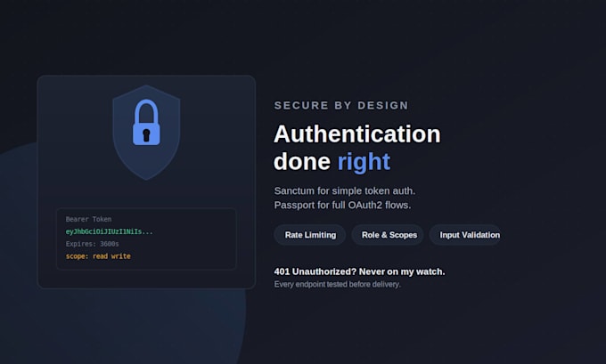Click Sanctum for simple token auth text
This screenshot has width=606, height=364.
pos(345,190)
